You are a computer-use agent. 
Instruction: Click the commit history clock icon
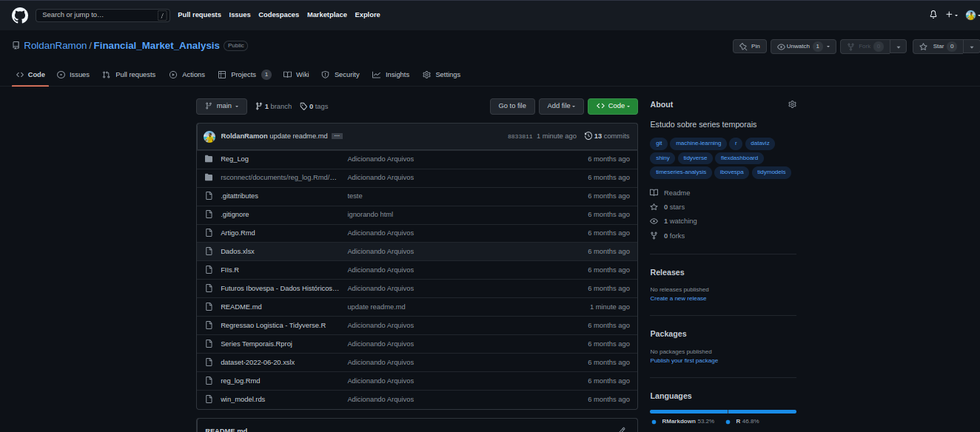588,136
